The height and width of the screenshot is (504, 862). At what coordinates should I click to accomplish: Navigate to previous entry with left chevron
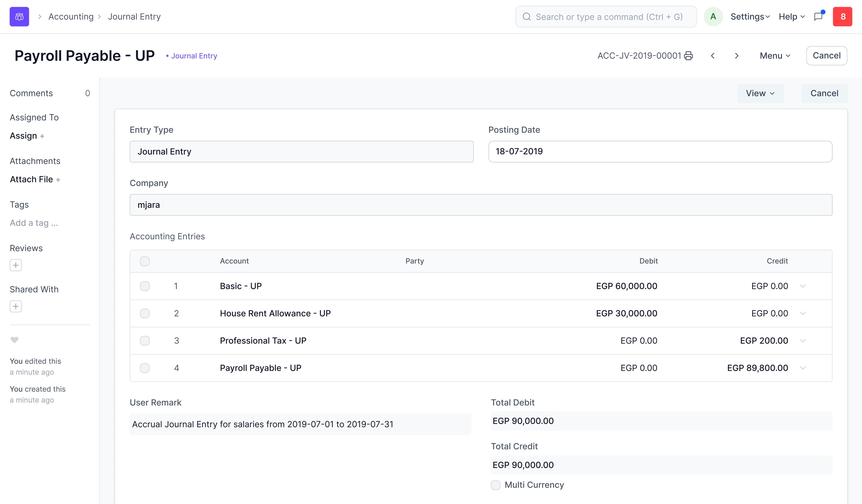[x=713, y=56]
